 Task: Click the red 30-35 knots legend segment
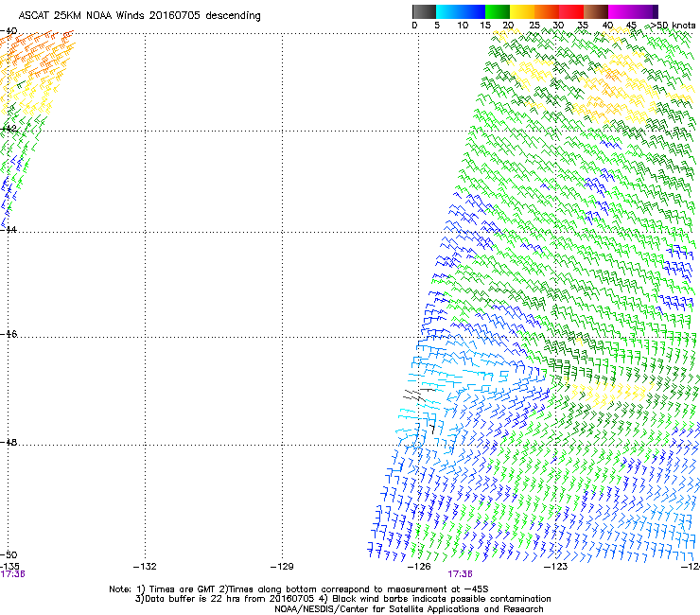pyautogui.click(x=571, y=11)
